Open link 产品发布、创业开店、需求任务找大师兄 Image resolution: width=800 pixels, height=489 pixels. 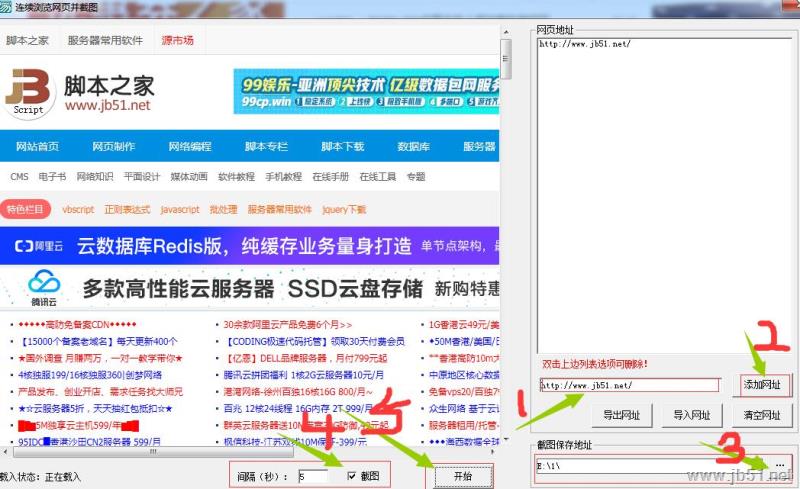tap(100, 392)
